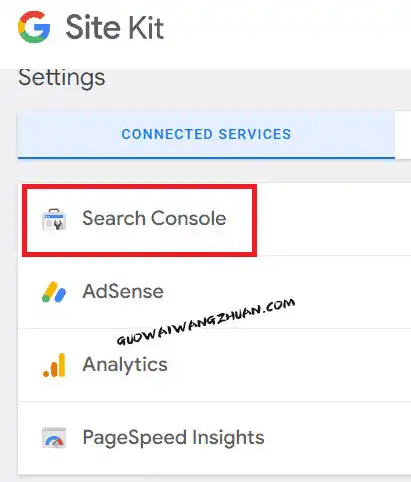
Task: Click the Analytics bar chart icon
Action: 54,365
